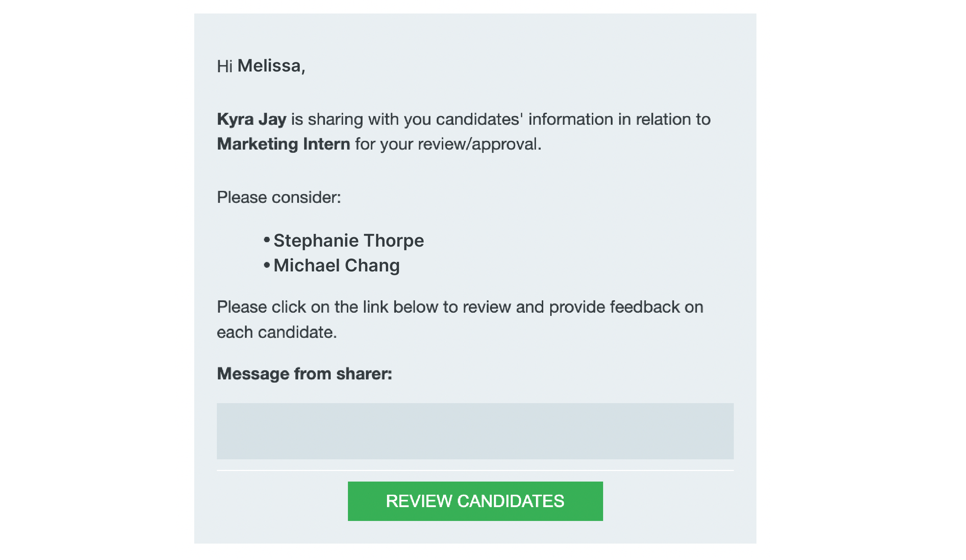Click the 'Please consider:' text line
This screenshot has width=966, height=560.
click(x=279, y=197)
